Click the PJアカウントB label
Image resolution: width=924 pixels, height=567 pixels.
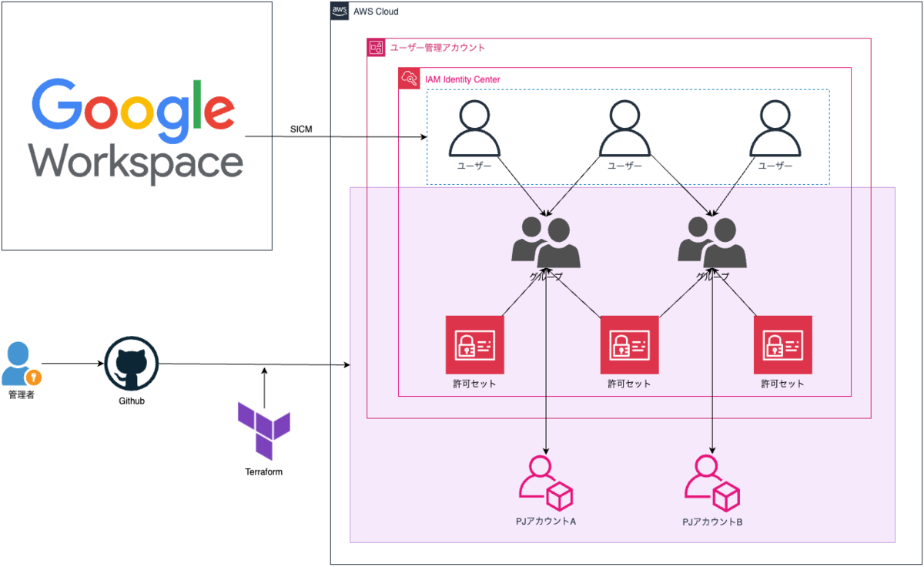click(712, 522)
